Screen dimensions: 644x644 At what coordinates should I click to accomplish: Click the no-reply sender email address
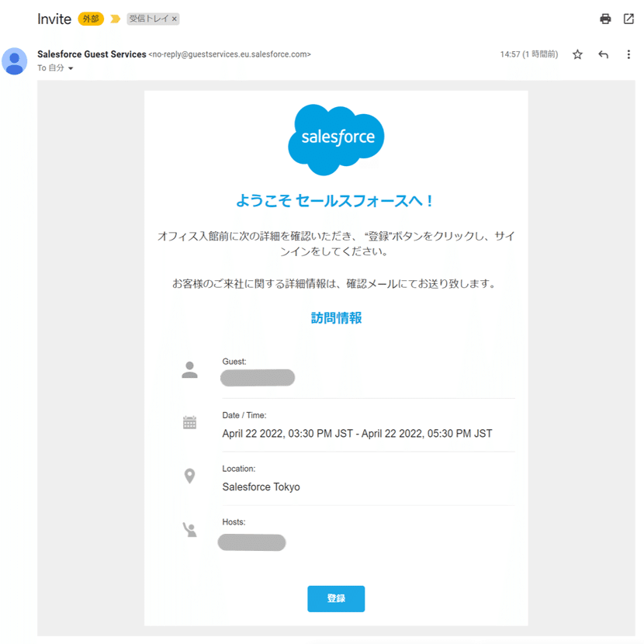coord(230,54)
